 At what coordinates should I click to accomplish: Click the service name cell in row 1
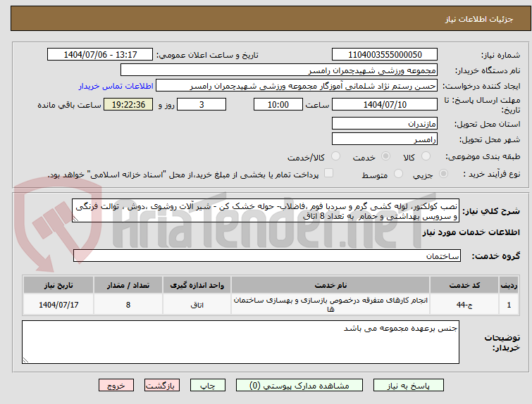[330, 305]
